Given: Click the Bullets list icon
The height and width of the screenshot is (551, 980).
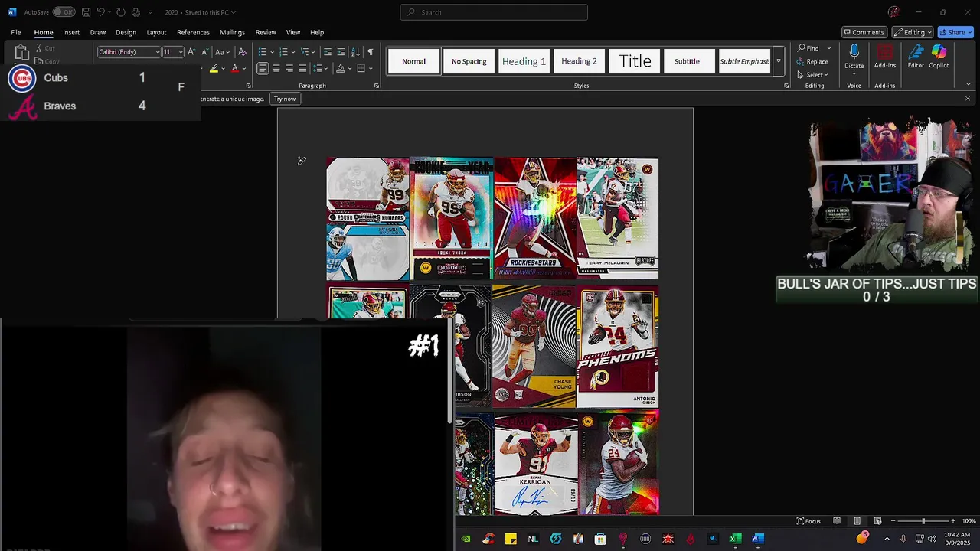Looking at the screenshot, I should [x=264, y=52].
